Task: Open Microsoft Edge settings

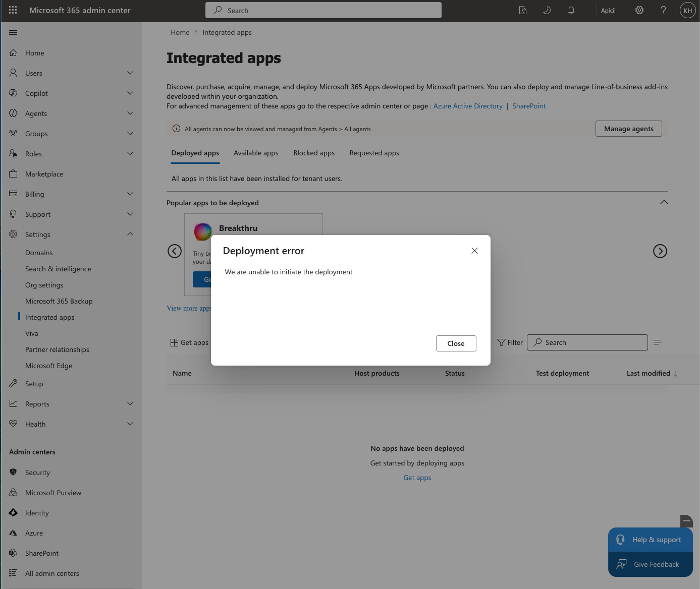Action: tap(49, 366)
